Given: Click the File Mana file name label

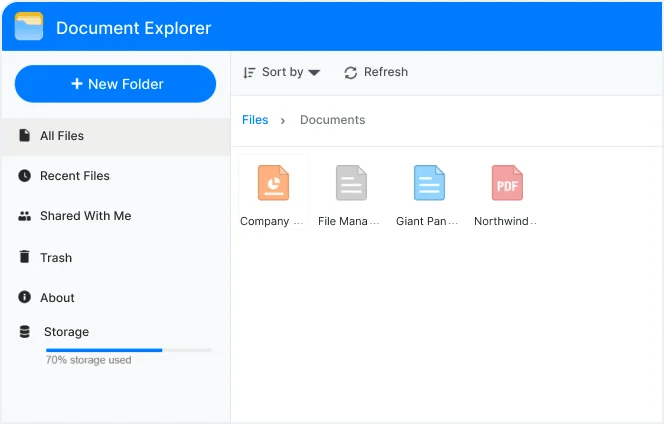Looking at the screenshot, I should coord(349,222).
